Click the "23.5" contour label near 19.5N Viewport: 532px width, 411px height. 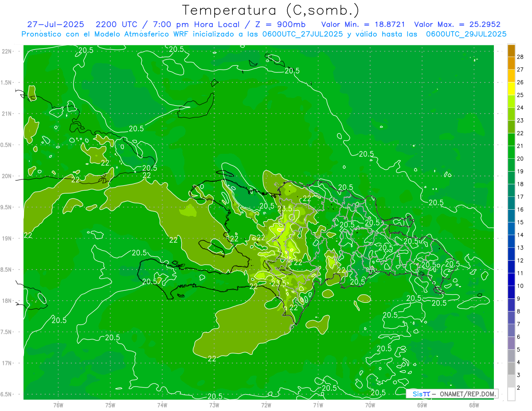point(285,209)
